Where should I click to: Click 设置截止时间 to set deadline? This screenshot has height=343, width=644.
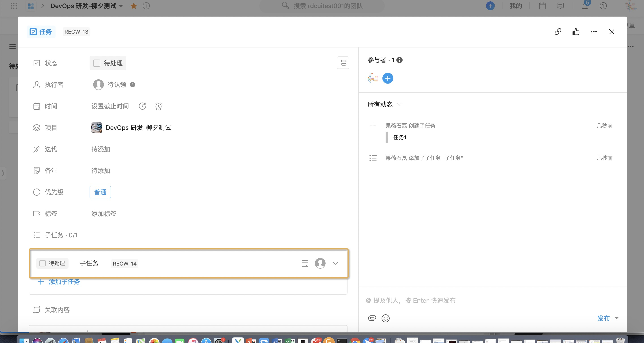(110, 106)
